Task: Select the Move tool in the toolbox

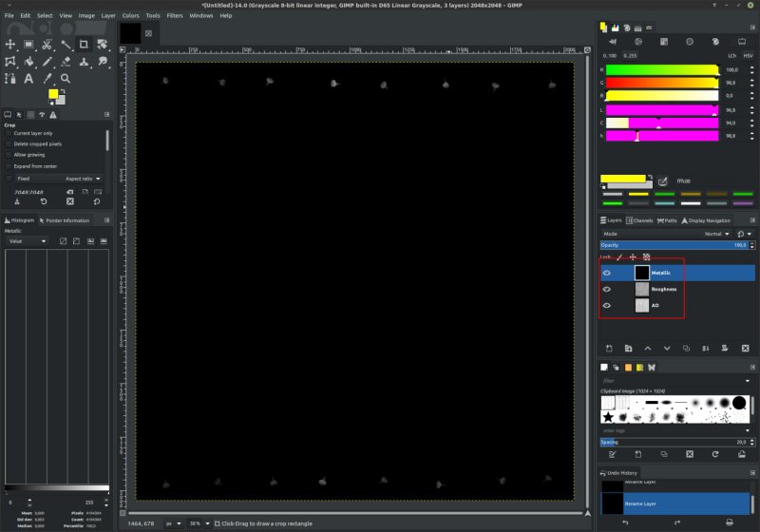Action: (x=10, y=44)
